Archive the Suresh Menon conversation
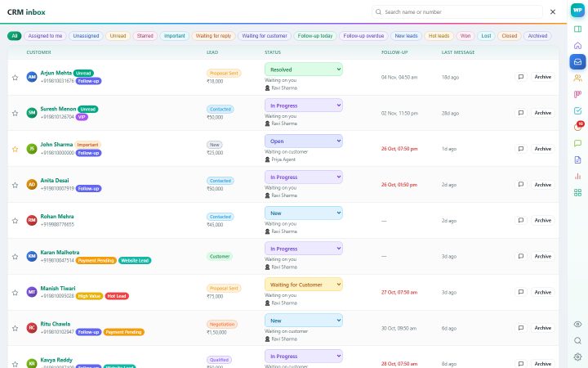Screen dimensions: 588x368 (542, 113)
